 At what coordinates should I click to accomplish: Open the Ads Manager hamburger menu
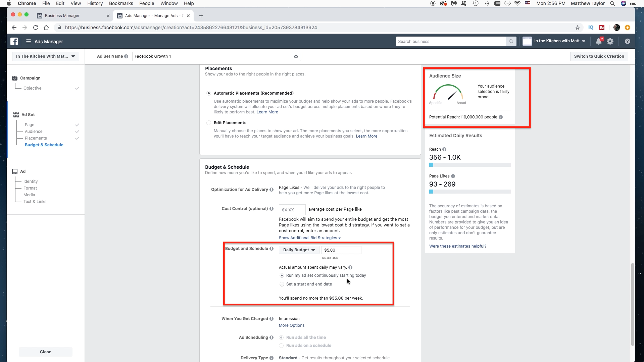29,41
